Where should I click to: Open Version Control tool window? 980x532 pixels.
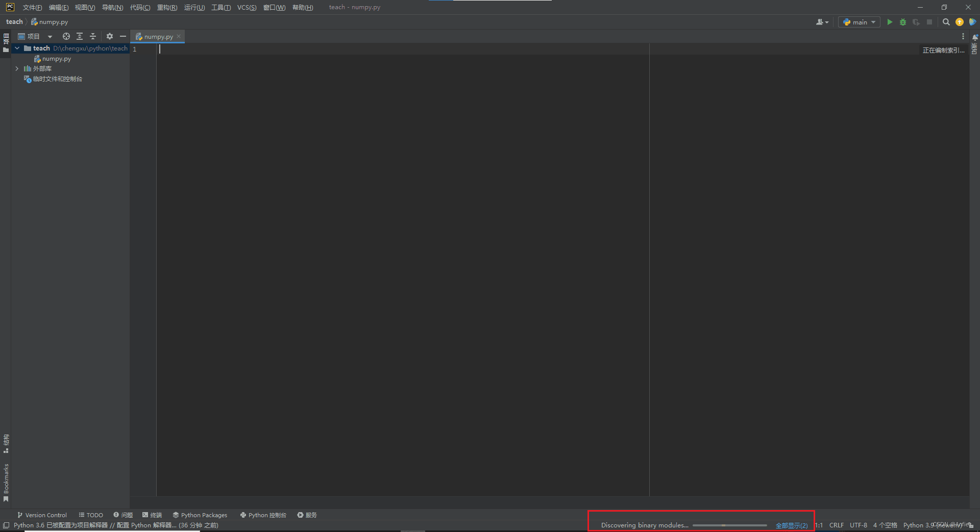pyautogui.click(x=42, y=515)
